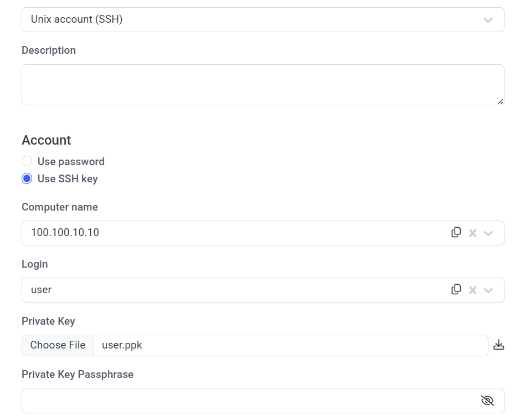This screenshot has width=525, height=420.
Task: Click inside the Description text area
Action: point(262,85)
